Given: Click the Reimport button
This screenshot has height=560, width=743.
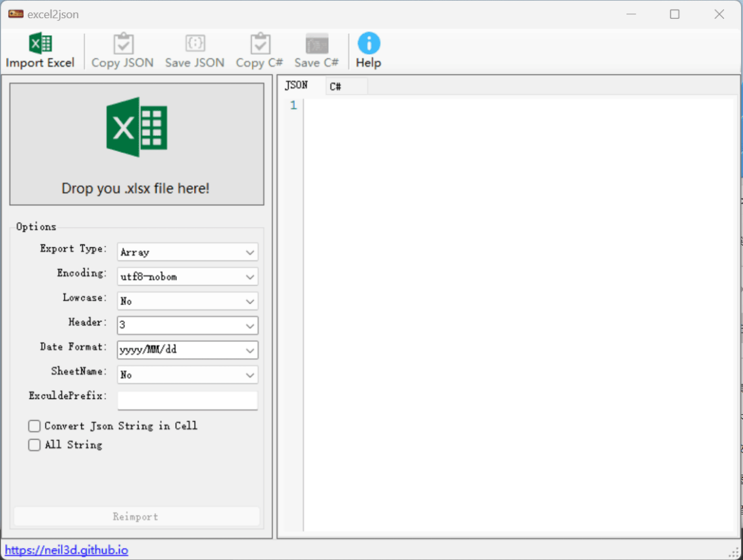Looking at the screenshot, I should [136, 516].
